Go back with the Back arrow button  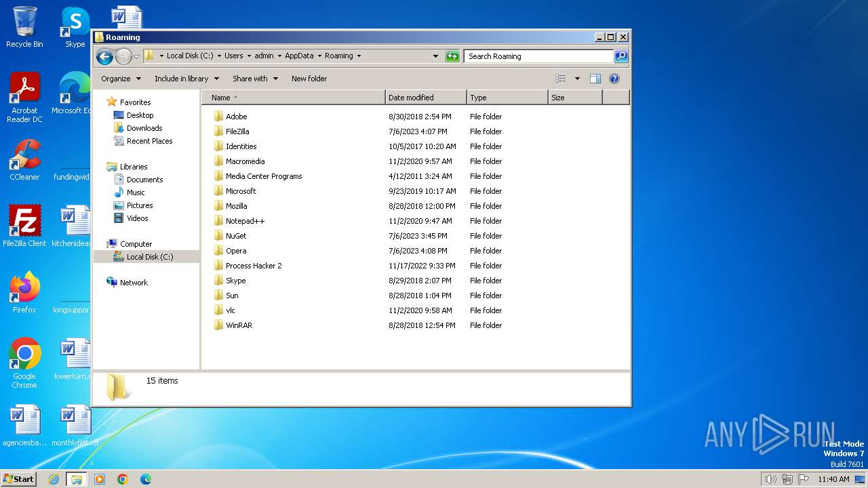[x=104, y=56]
